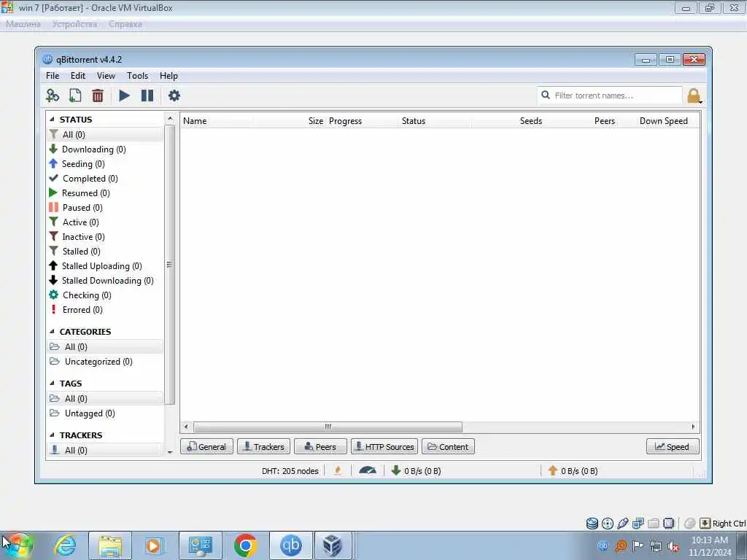Open Options via the gear icon
The image size is (747, 560).
[x=174, y=96]
